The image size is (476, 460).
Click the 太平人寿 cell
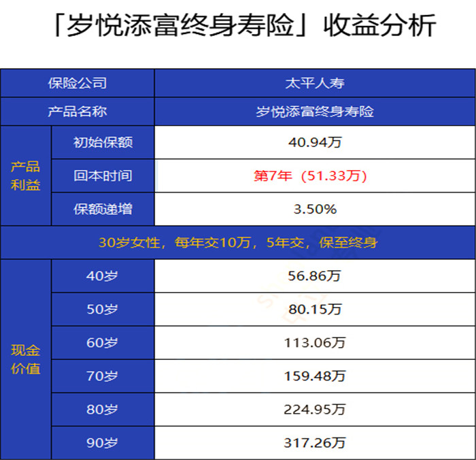coord(315,83)
